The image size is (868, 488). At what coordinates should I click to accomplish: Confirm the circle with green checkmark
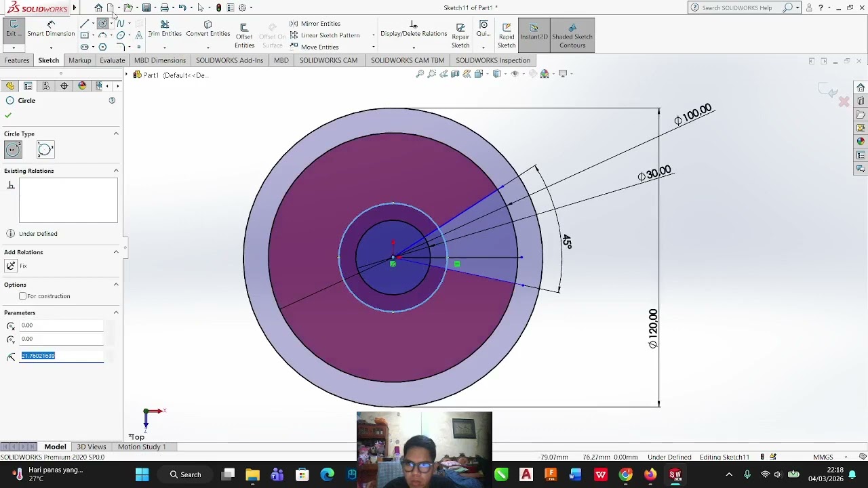pyautogui.click(x=8, y=115)
